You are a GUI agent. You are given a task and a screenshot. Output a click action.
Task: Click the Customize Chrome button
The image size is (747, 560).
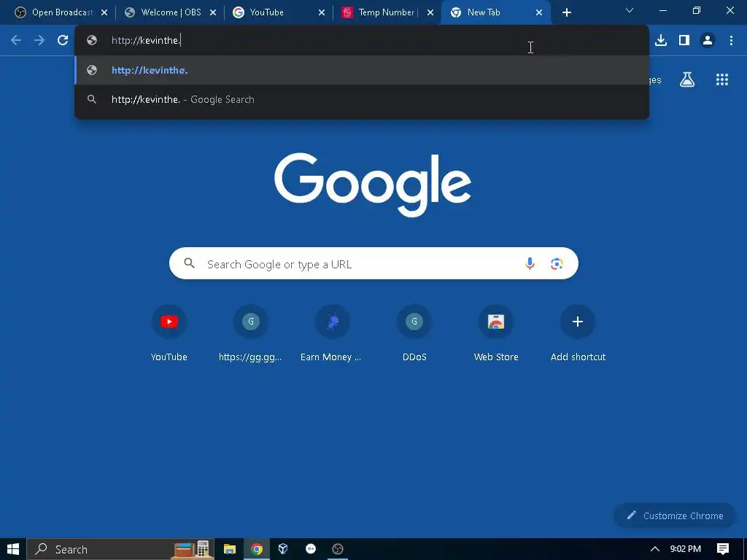click(676, 516)
